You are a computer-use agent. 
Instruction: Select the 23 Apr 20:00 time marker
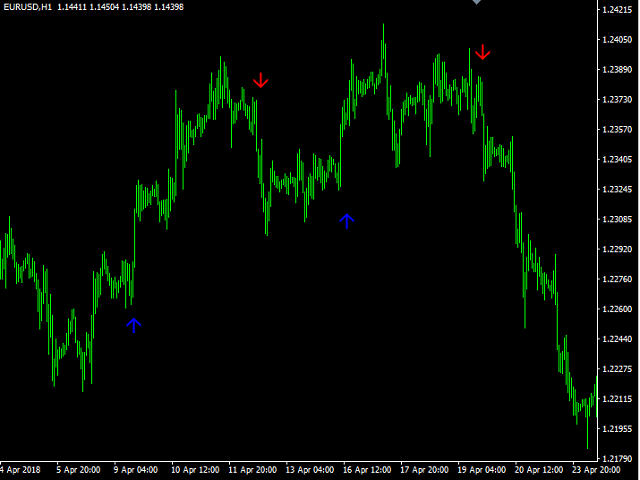pyautogui.click(x=600, y=469)
